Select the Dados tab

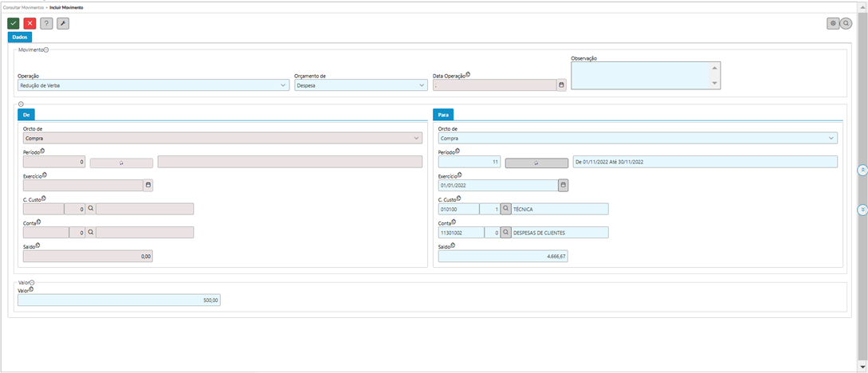tap(20, 37)
